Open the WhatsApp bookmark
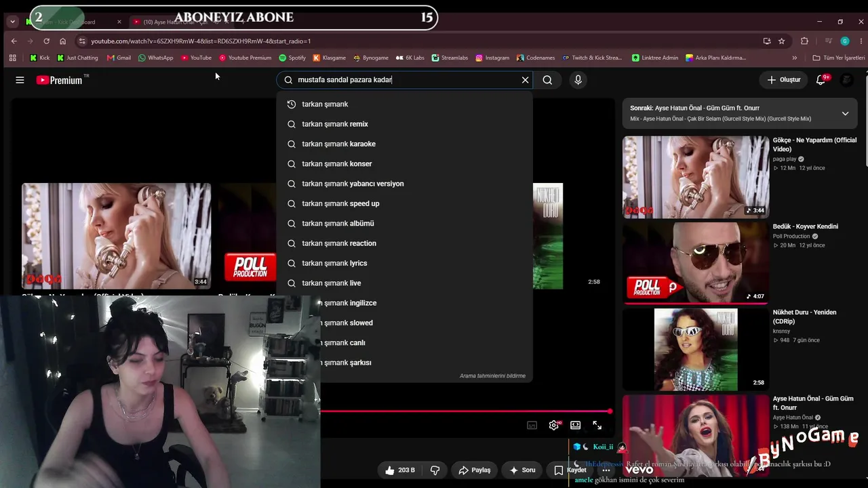 (155, 58)
